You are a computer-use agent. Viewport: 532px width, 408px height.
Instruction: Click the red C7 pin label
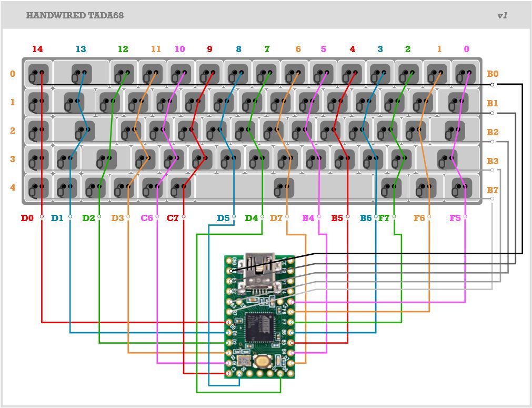[x=173, y=217]
